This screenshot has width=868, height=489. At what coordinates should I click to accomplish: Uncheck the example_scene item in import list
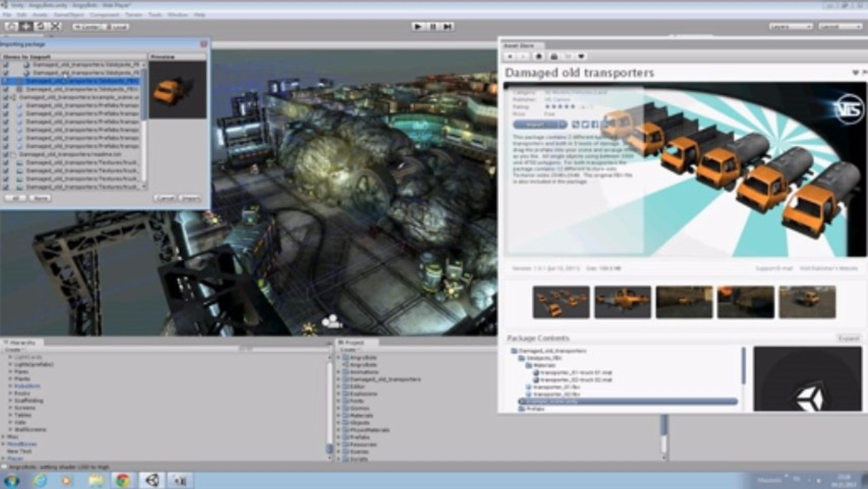pyautogui.click(x=6, y=98)
